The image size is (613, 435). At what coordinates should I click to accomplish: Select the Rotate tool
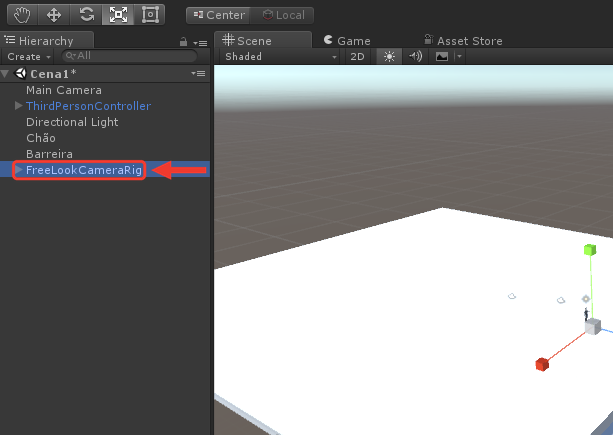click(86, 15)
